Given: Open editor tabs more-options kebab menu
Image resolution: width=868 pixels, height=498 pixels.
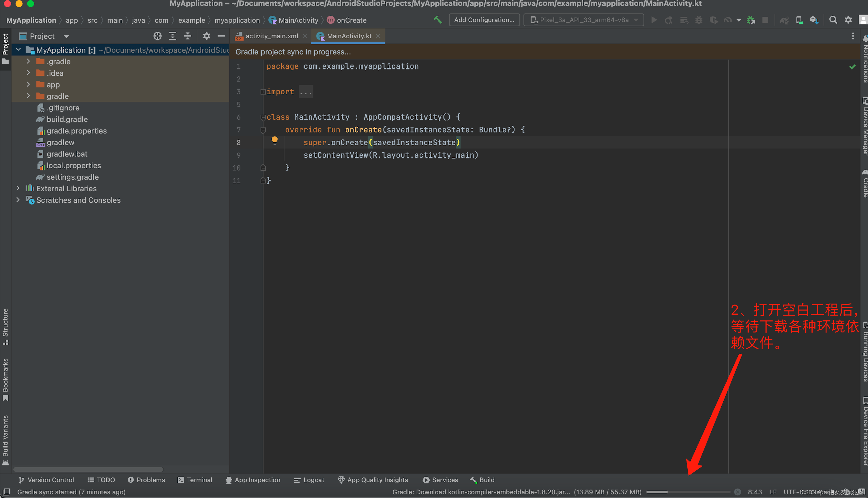Looking at the screenshot, I should click(x=853, y=36).
